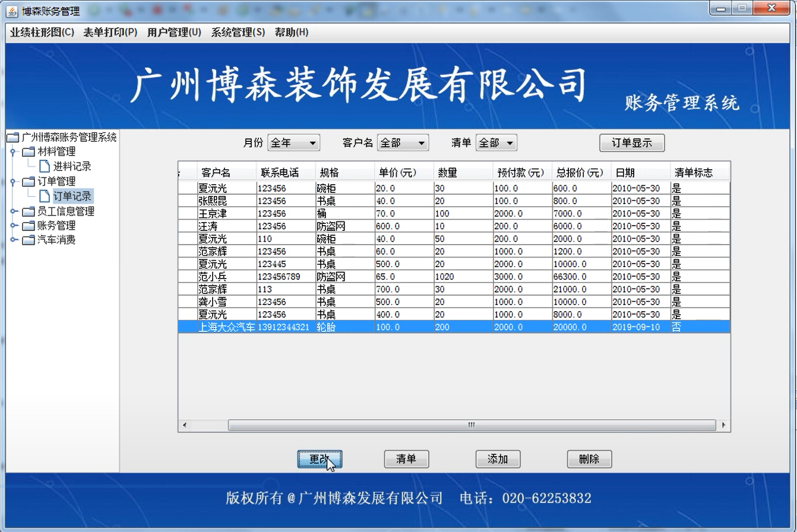Open the 系统管理(S) menu
Screen dimensions: 797x532
click(x=238, y=32)
